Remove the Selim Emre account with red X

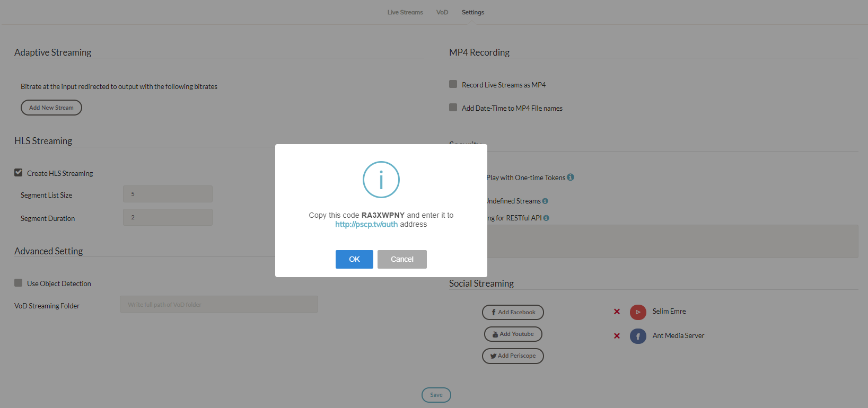coord(617,312)
